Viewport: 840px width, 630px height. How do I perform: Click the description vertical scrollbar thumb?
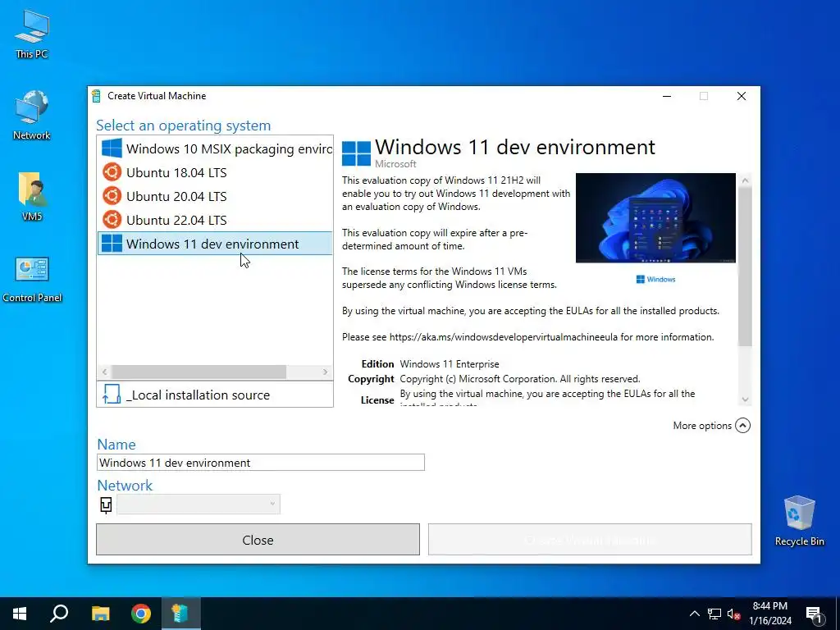[x=745, y=267]
